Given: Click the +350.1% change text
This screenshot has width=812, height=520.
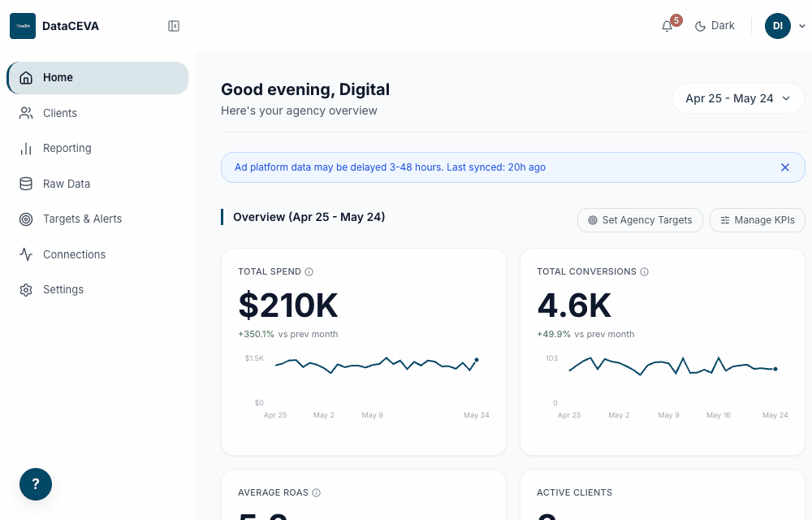Looking at the screenshot, I should tap(257, 334).
